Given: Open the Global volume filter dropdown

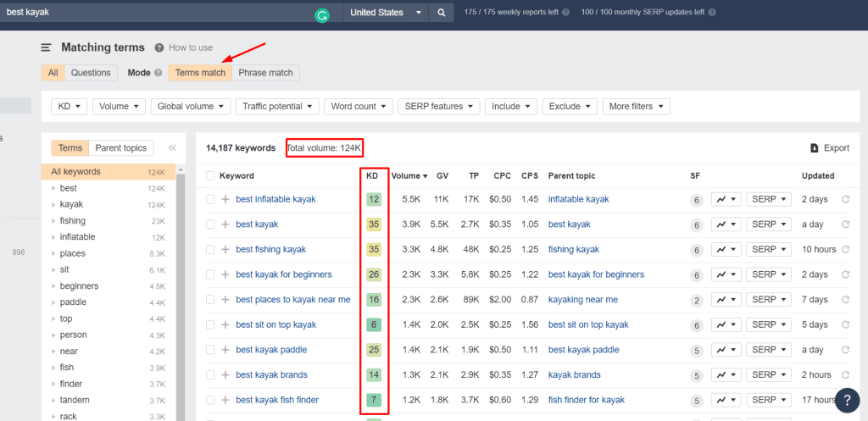Looking at the screenshot, I should pos(191,106).
